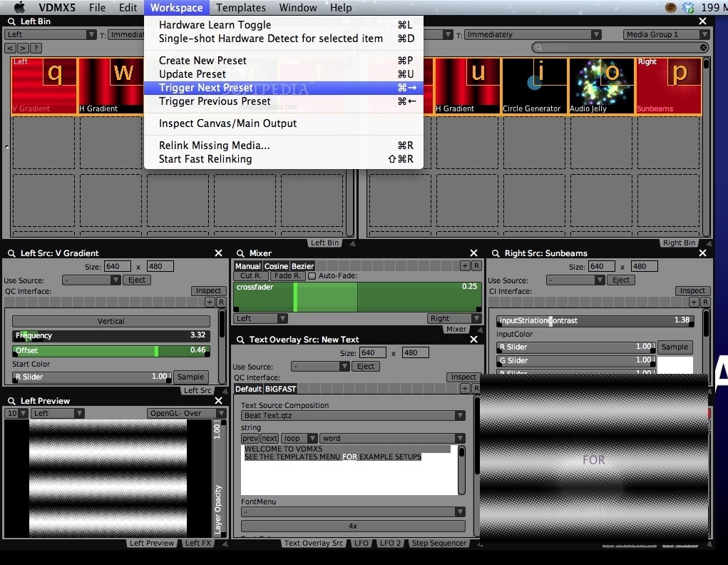
Task: Click the 4x button in Text Overlay
Action: coord(353,526)
